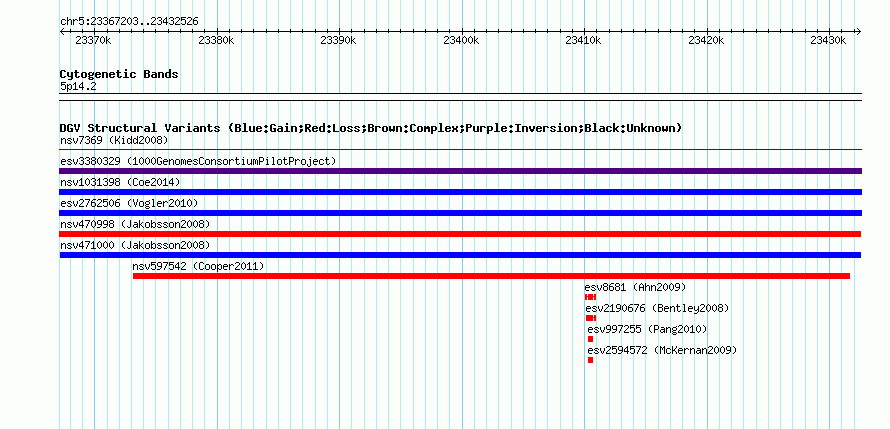Click the DGV Structural Variants track title
This screenshot has height=429, width=890.
371,128
